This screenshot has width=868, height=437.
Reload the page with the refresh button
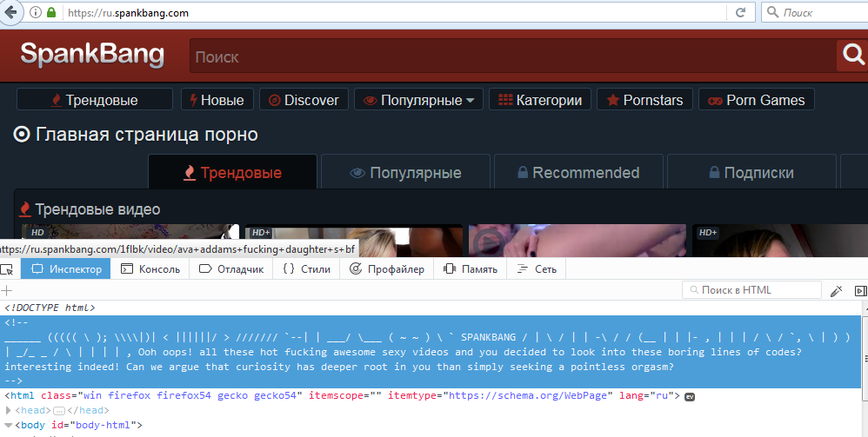[740, 12]
